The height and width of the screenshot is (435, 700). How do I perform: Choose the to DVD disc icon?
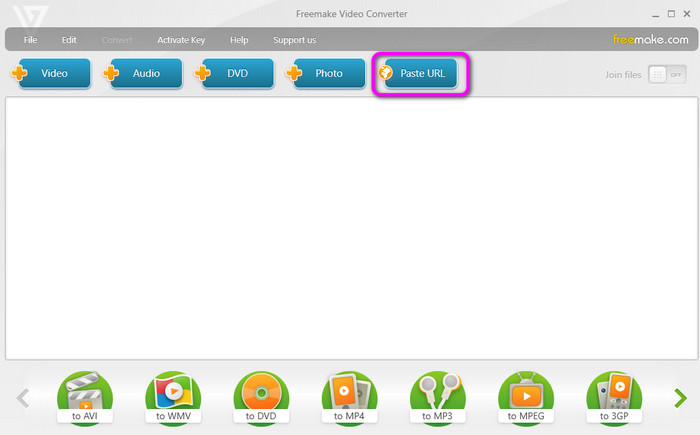(x=261, y=397)
